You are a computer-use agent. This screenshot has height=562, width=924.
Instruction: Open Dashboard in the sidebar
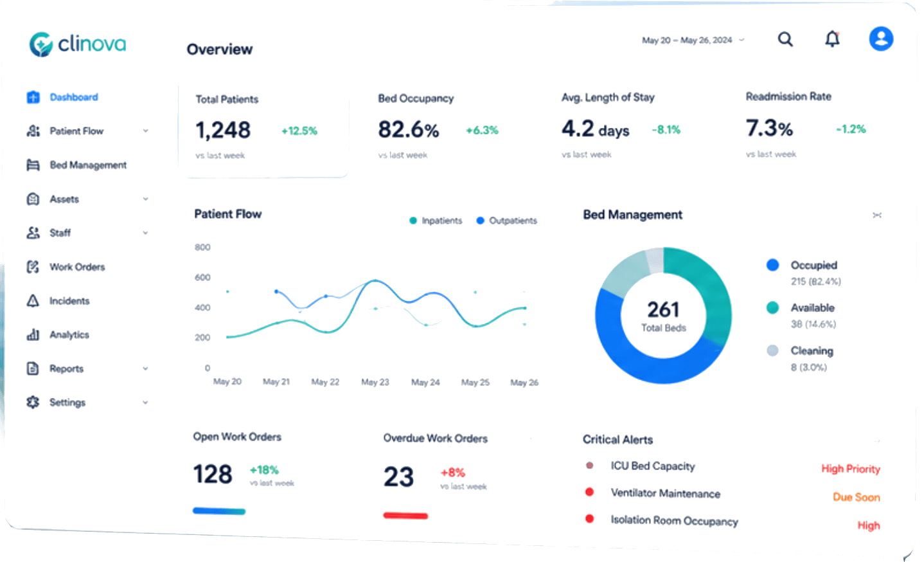tap(74, 97)
